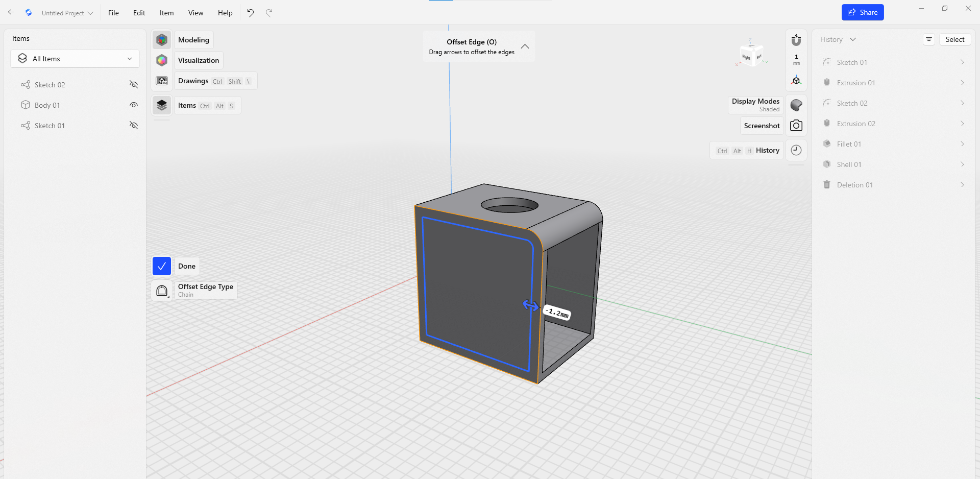
Task: Click the Shell 01 history icon
Action: pos(827,164)
